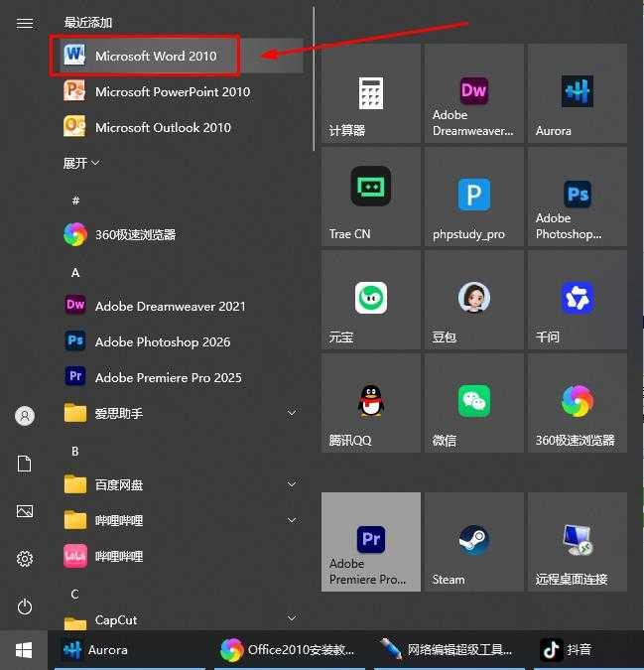Viewport: 644px width, 670px height.
Task: Expand the 爱思助手 folder chevron
Action: click(292, 413)
